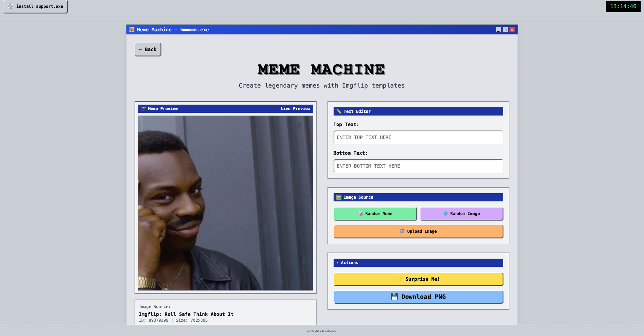Click the lightning icon in Actions header
The image size is (644, 336).
[337, 263]
